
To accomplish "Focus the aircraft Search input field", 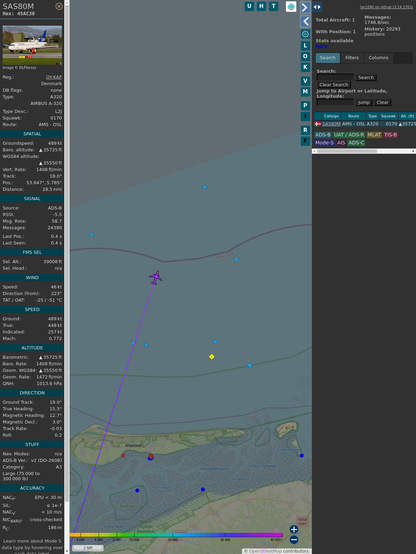I will [335, 77].
